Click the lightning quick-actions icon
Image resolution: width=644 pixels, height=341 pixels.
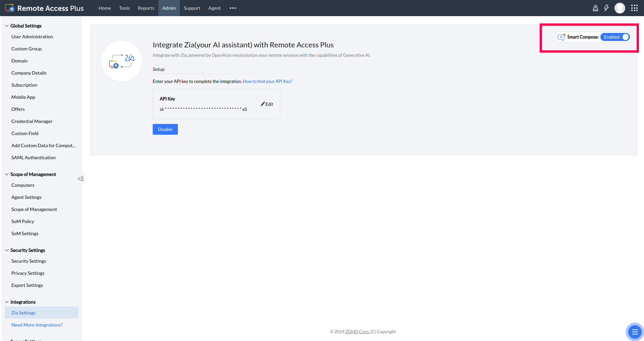point(607,8)
